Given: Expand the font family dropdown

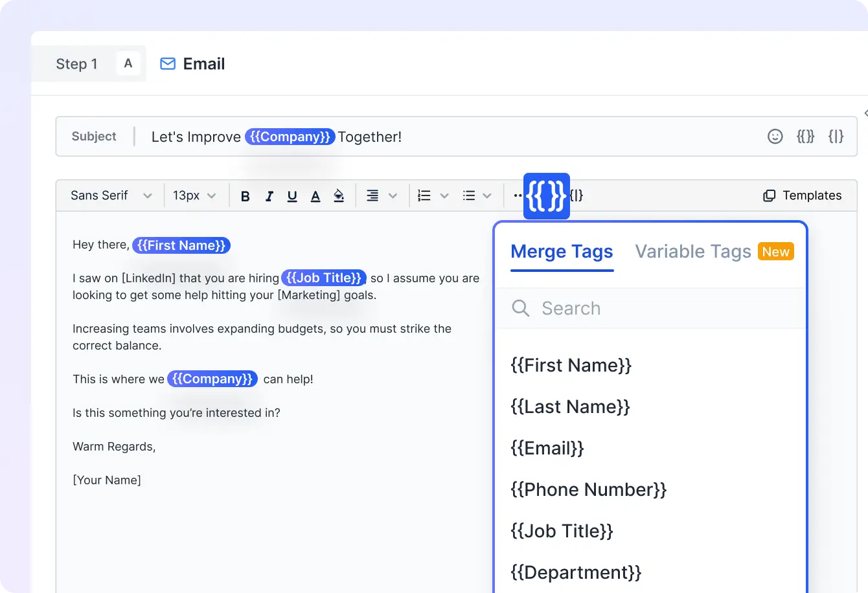Looking at the screenshot, I should [109, 195].
